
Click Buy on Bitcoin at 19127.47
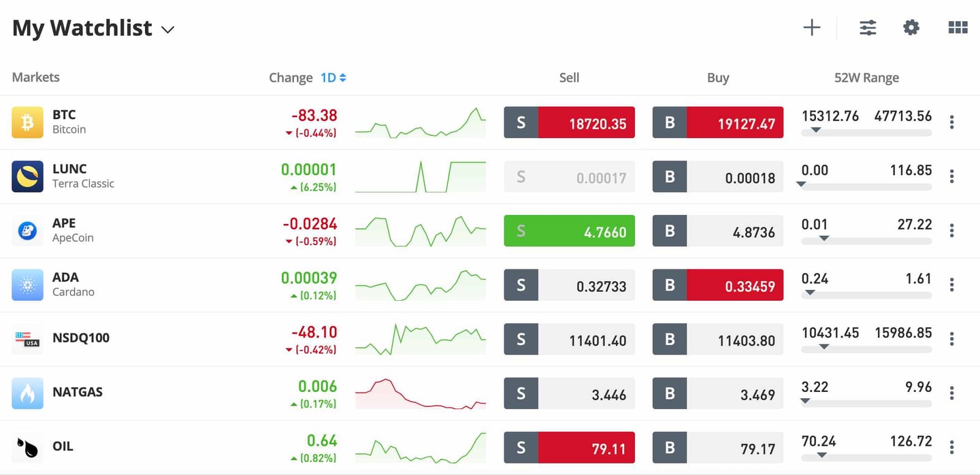718,122
